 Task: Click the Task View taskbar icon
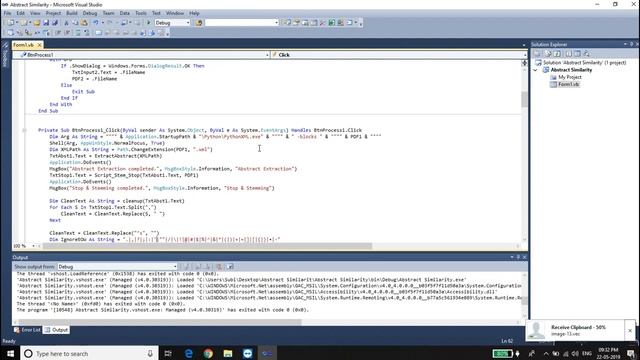click(x=168, y=353)
